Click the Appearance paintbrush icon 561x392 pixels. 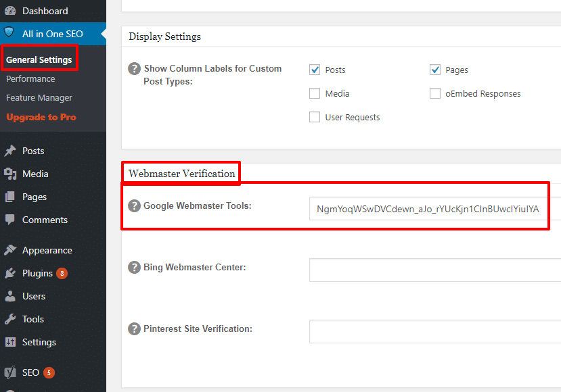tap(10, 250)
